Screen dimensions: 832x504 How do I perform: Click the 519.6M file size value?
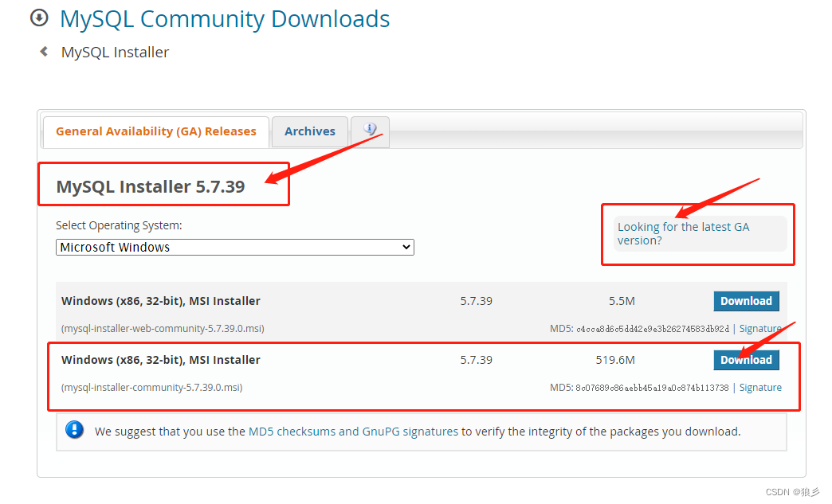pyautogui.click(x=615, y=360)
